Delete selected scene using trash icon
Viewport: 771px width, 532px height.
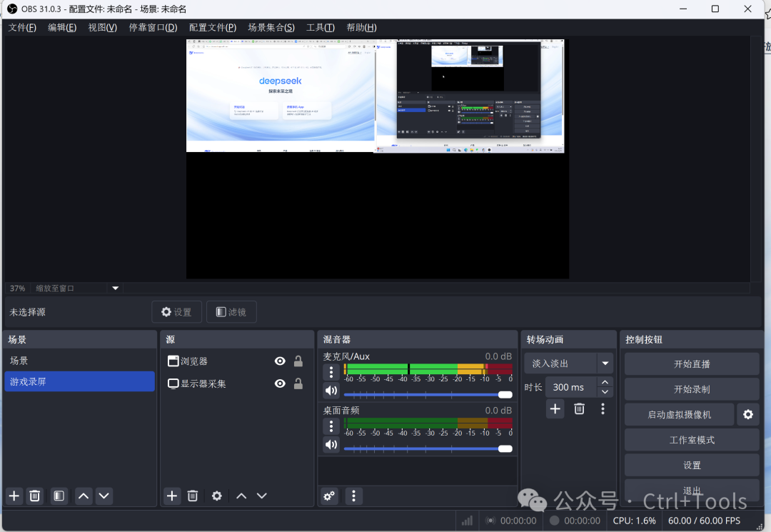(34, 496)
